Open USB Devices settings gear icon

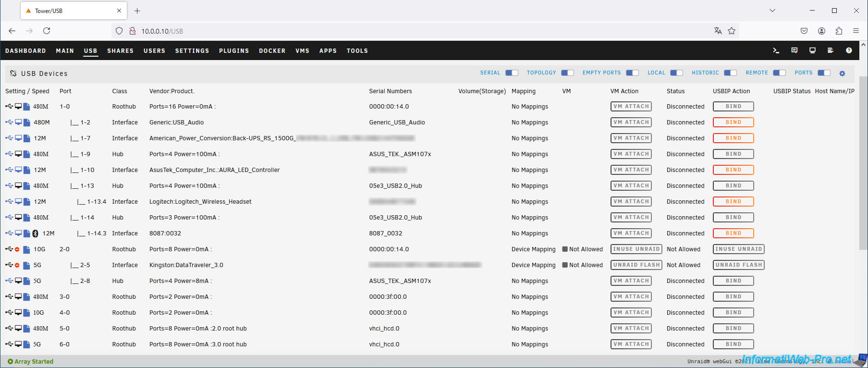[x=842, y=74]
